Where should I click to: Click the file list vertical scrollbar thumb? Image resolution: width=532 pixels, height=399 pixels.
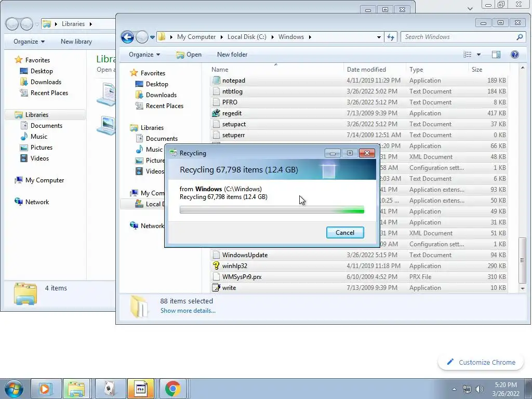point(522,260)
